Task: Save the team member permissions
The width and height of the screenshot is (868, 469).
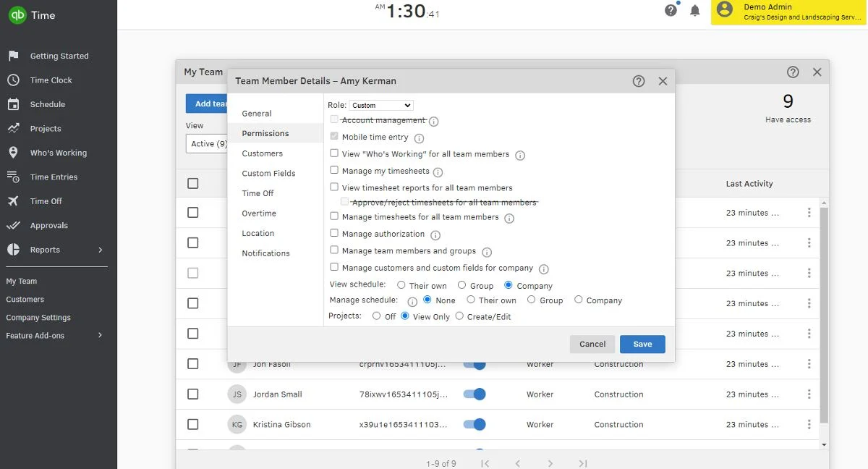Action: click(642, 345)
